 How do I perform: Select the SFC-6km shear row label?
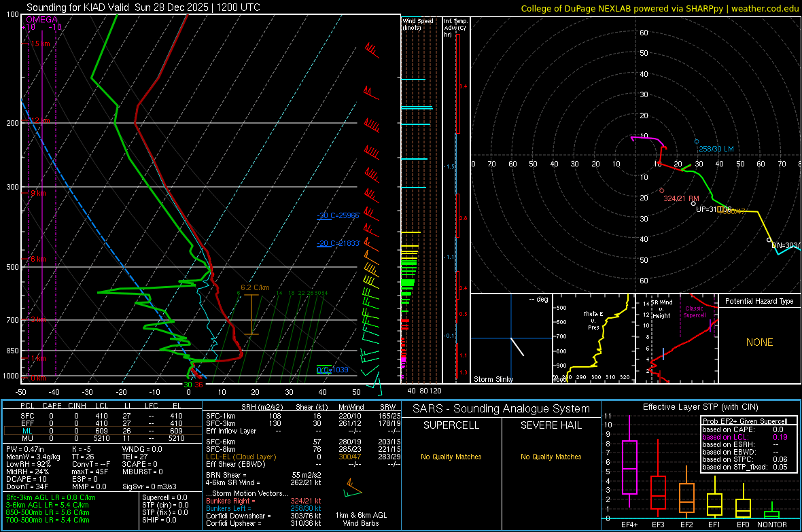(x=221, y=442)
